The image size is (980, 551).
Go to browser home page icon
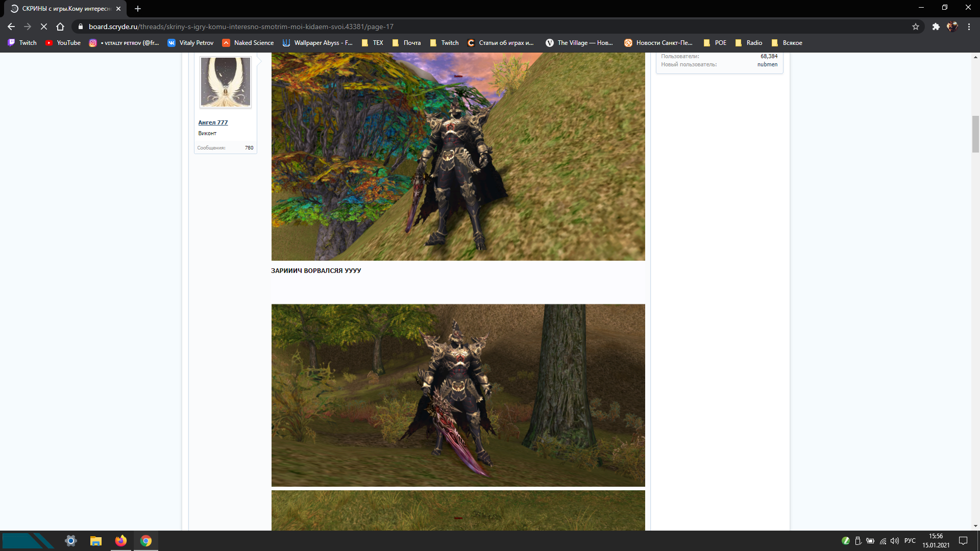click(x=60, y=27)
